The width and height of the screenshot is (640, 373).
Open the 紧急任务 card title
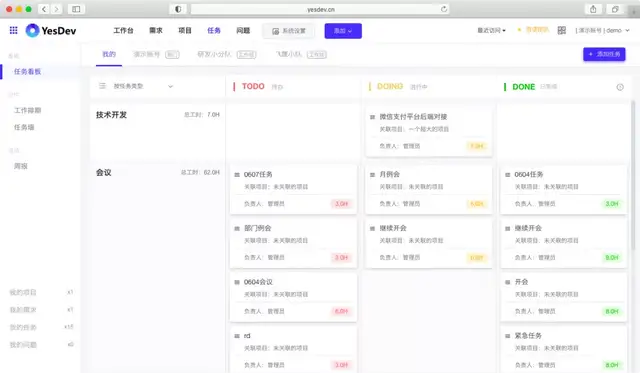click(528, 335)
